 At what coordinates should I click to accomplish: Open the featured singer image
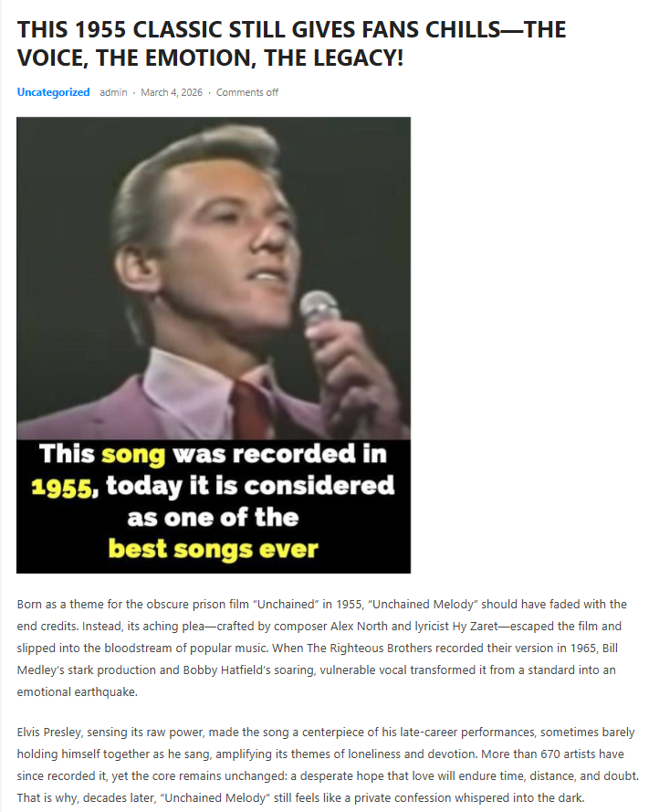point(214,345)
